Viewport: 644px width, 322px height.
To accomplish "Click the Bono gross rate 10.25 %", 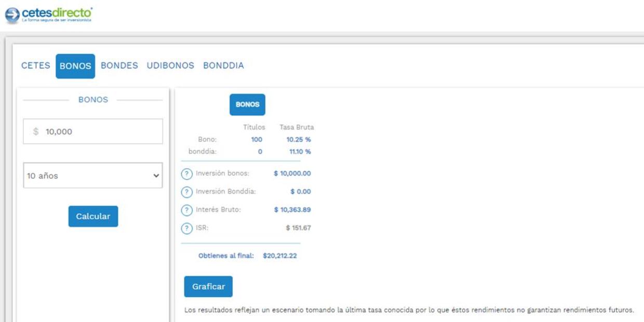I will click(x=298, y=140).
